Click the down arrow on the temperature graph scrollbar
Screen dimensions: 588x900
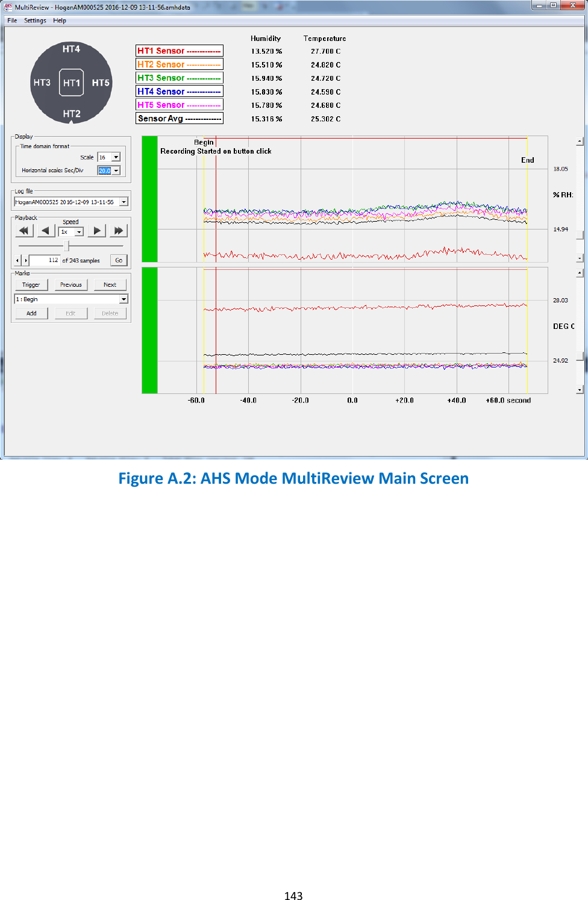coord(579,389)
